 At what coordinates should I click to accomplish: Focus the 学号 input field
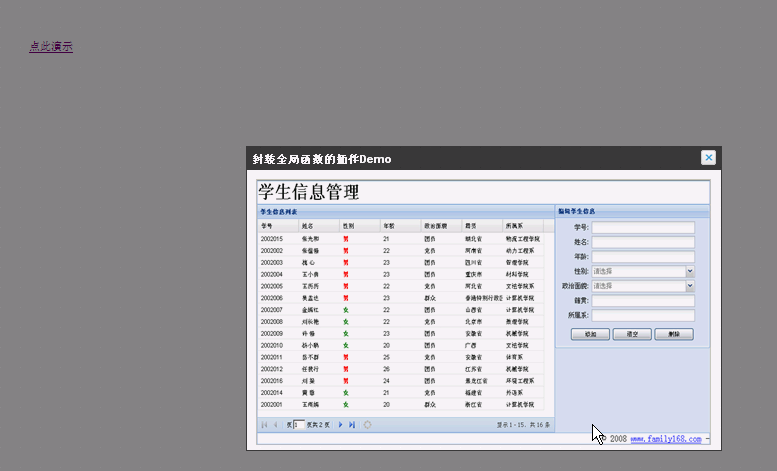tap(643, 227)
